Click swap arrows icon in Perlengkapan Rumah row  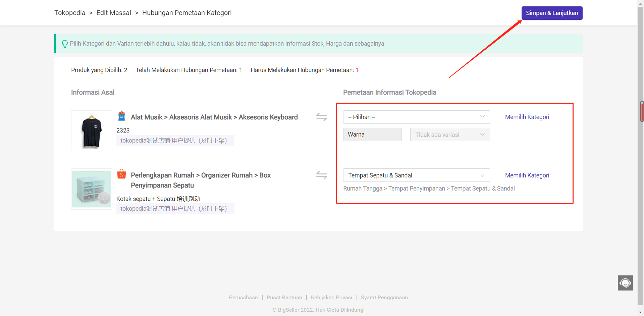point(321,175)
